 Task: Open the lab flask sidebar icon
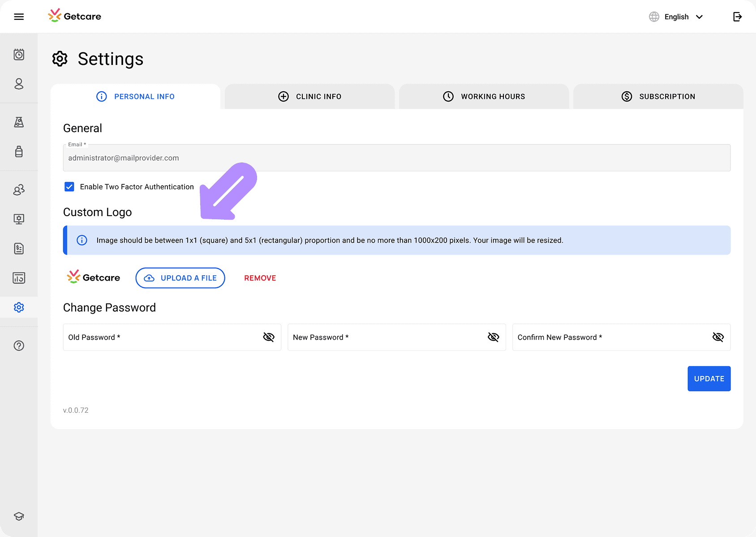pos(19,122)
